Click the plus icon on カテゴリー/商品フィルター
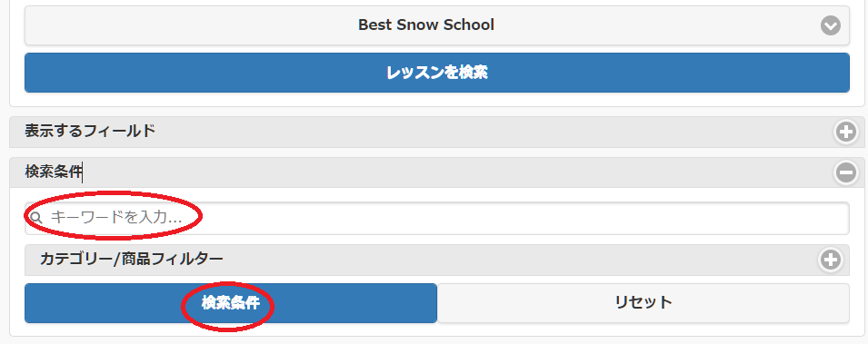The width and height of the screenshot is (868, 344). (x=831, y=260)
